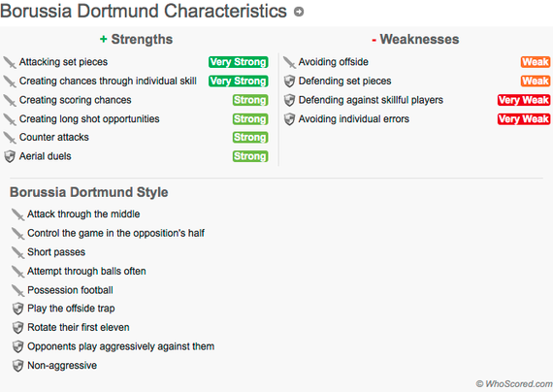The image size is (553, 392).
Task: Click the Weak badge next to Avoiding offside
Action: (536, 62)
